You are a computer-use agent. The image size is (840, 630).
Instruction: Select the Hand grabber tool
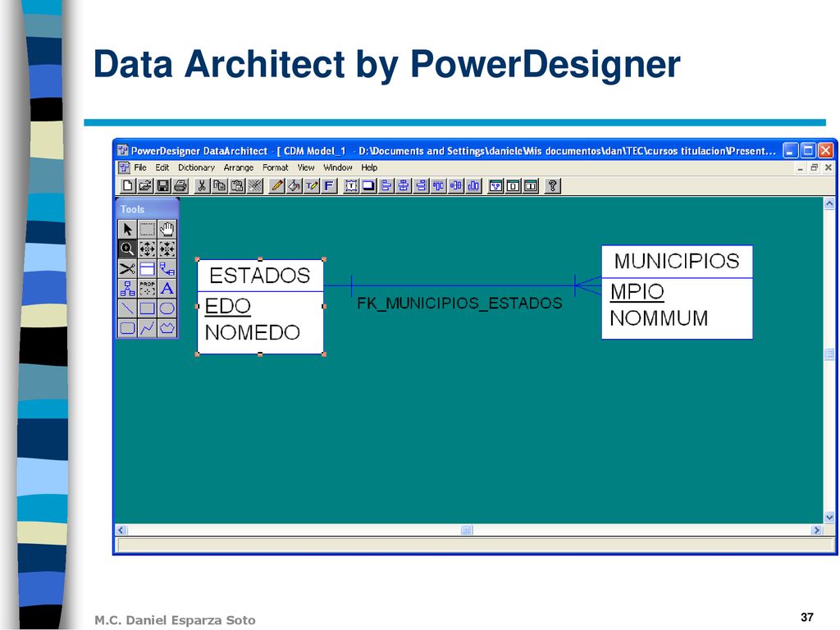point(167,230)
